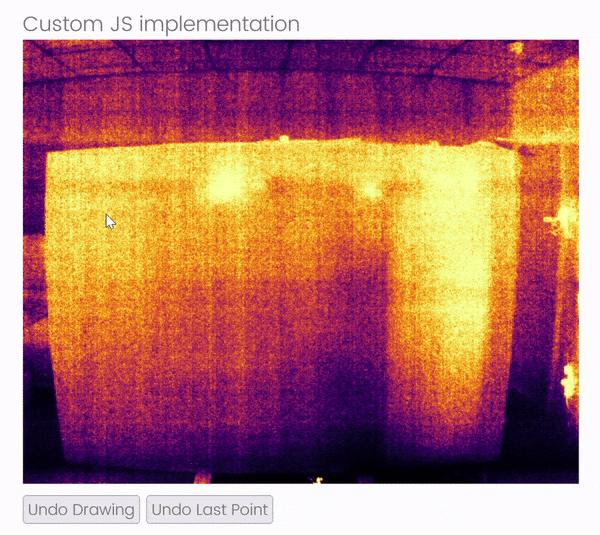Select the 'Custom JS implementation' heading text
This screenshot has width=600, height=535.
pos(161,24)
